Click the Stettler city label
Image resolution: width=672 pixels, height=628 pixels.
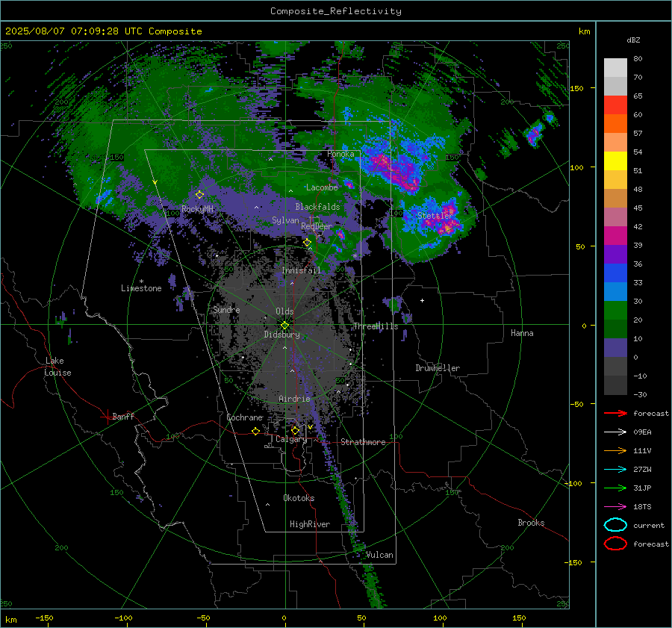click(435, 216)
